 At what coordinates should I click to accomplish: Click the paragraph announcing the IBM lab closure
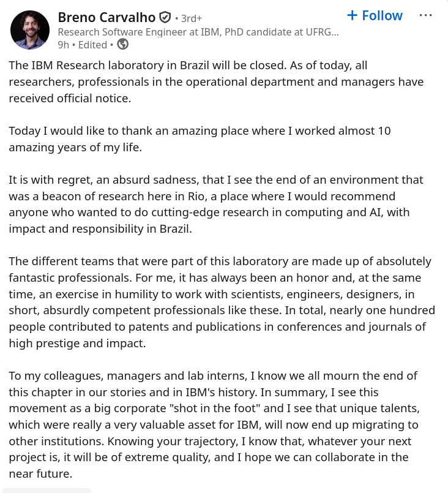pos(215,81)
